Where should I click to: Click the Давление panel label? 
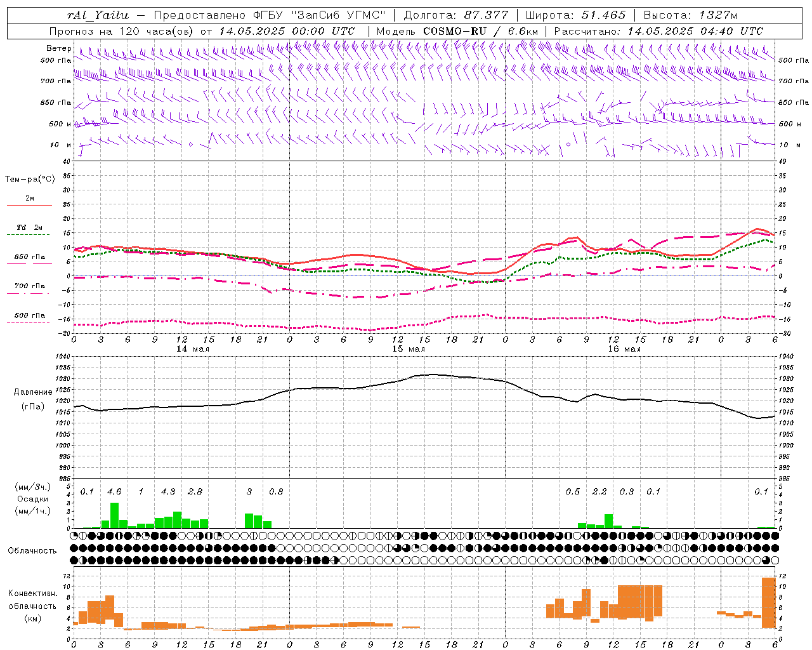[x=33, y=392]
